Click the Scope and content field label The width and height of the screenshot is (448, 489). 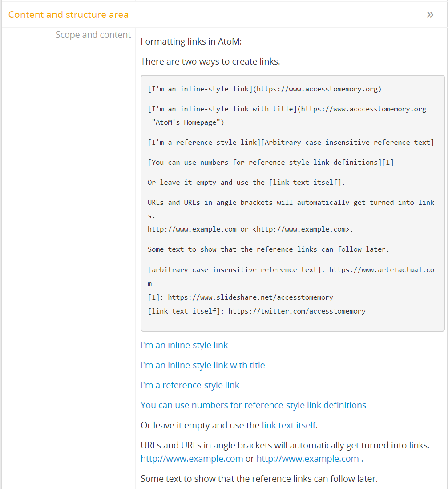tap(93, 35)
